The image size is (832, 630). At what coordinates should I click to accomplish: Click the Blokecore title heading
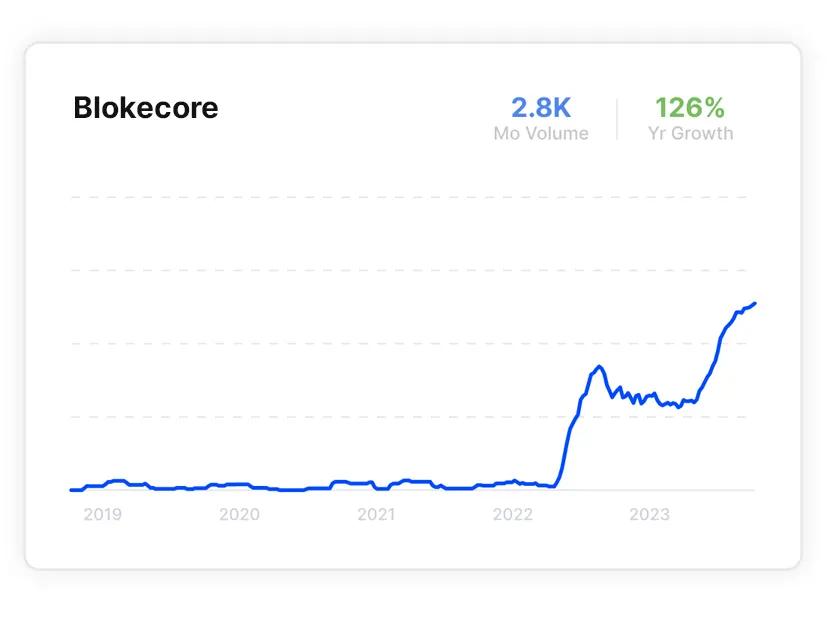(x=145, y=108)
